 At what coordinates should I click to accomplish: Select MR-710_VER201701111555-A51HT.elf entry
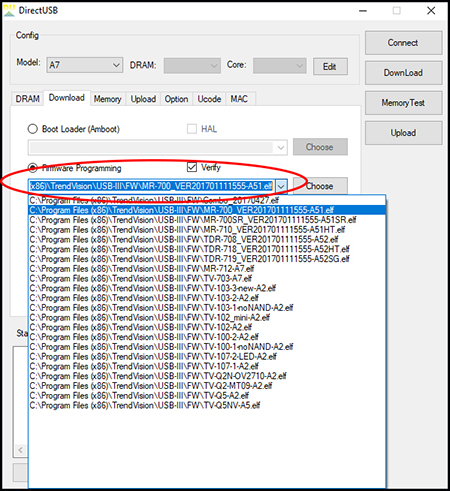pyautogui.click(x=207, y=230)
